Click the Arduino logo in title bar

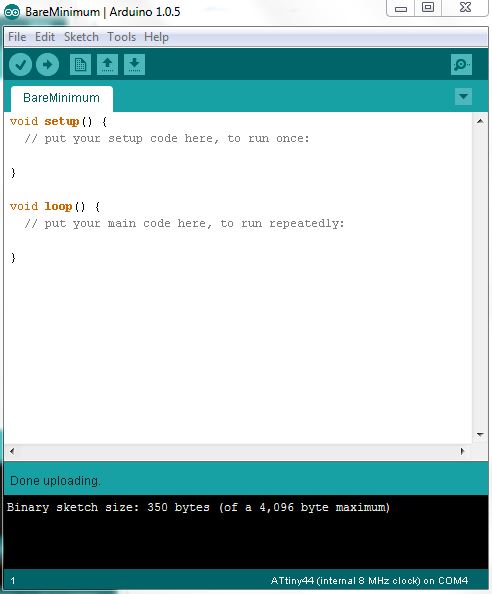[x=12, y=12]
